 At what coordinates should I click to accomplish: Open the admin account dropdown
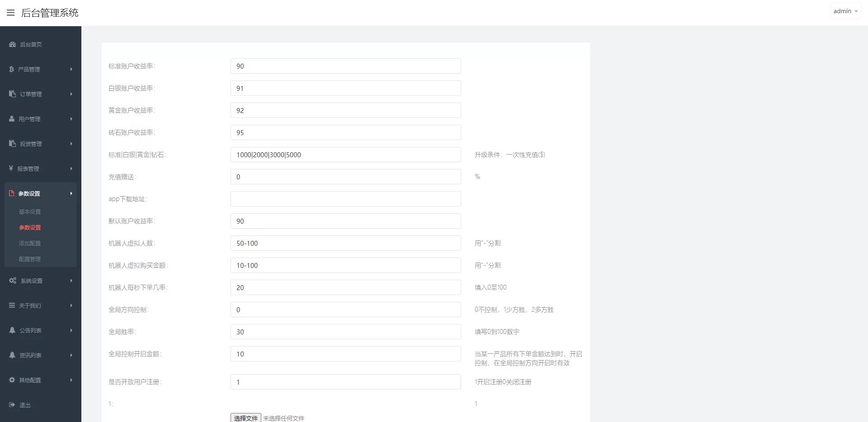(x=844, y=10)
